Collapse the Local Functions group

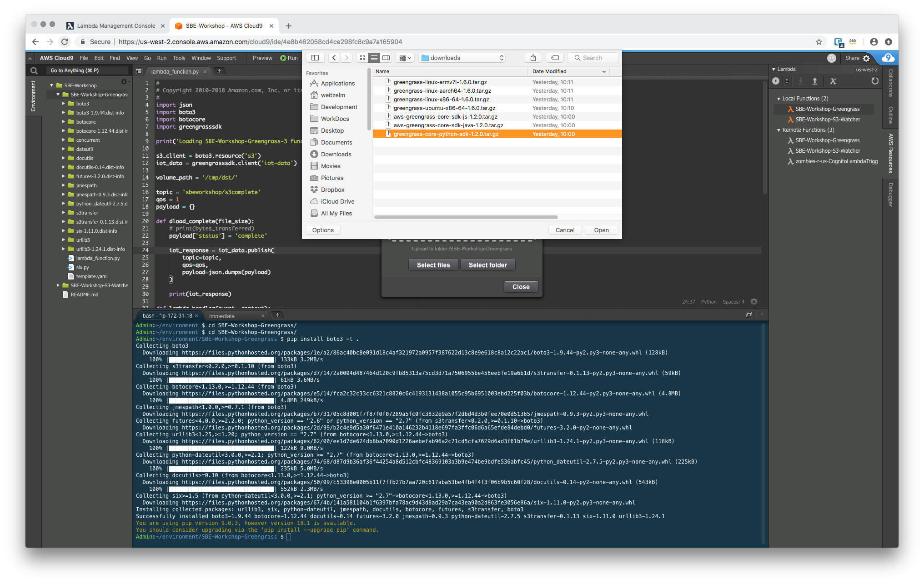point(779,99)
